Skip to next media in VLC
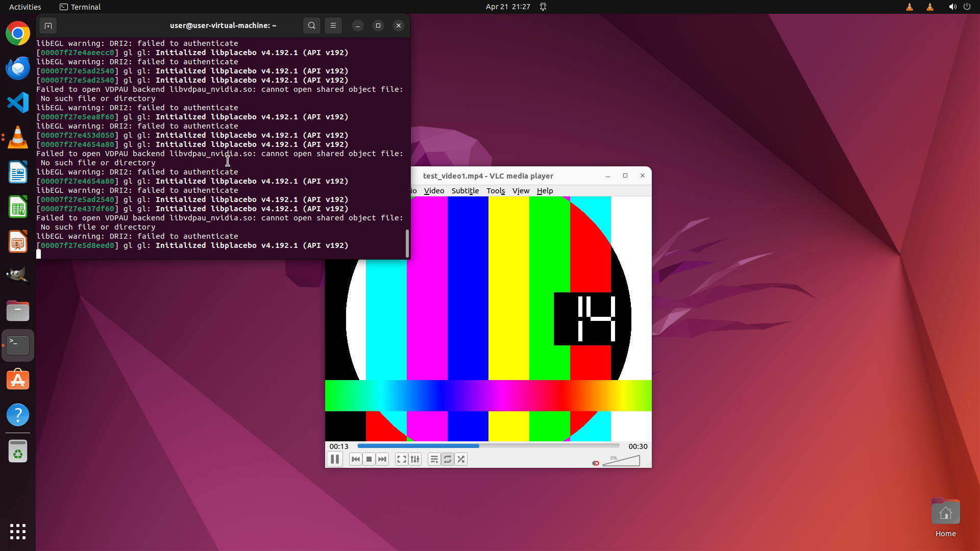 pos(382,459)
